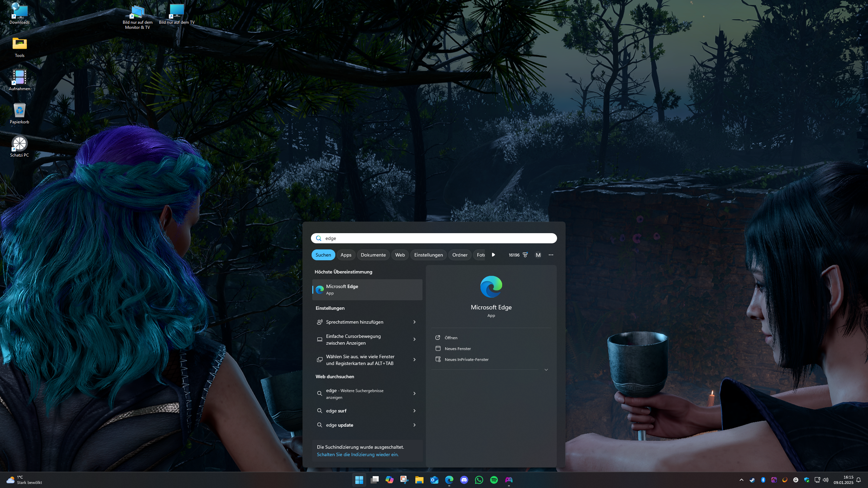The height and width of the screenshot is (488, 868).
Task: Click the Copilot taskbar icon
Action: click(389, 480)
